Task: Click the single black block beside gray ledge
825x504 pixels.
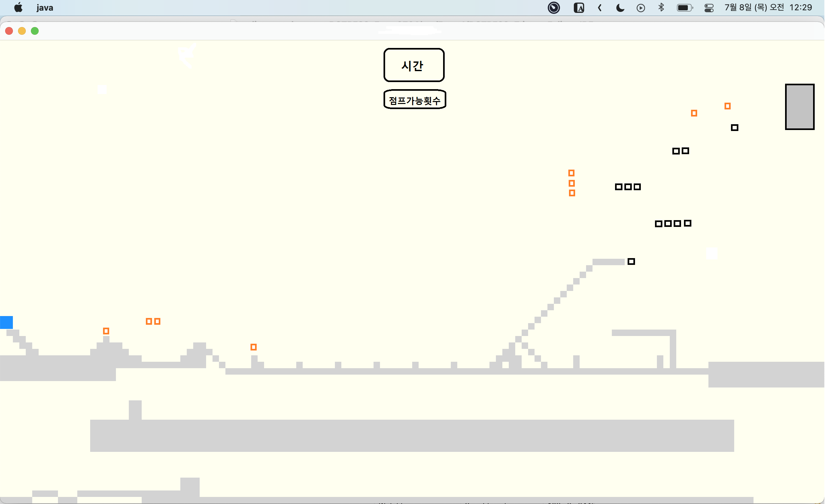Action: pyautogui.click(x=631, y=261)
